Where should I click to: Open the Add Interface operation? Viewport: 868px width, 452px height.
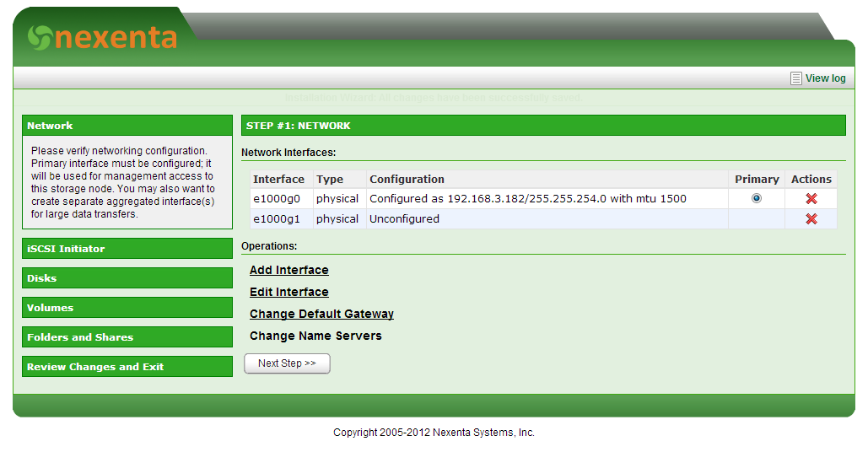pyautogui.click(x=289, y=270)
